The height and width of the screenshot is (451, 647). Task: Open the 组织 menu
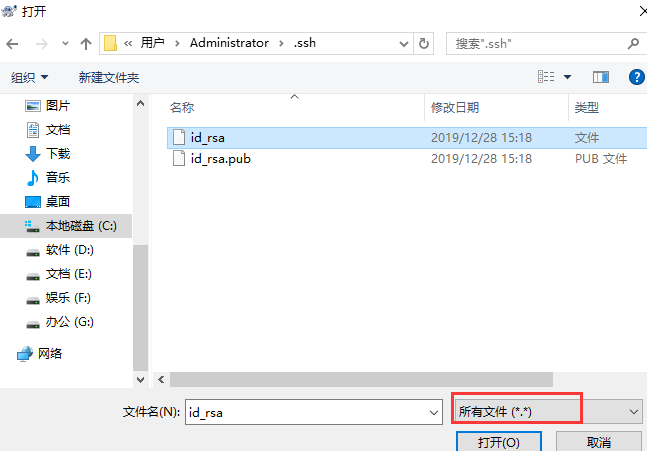point(30,77)
